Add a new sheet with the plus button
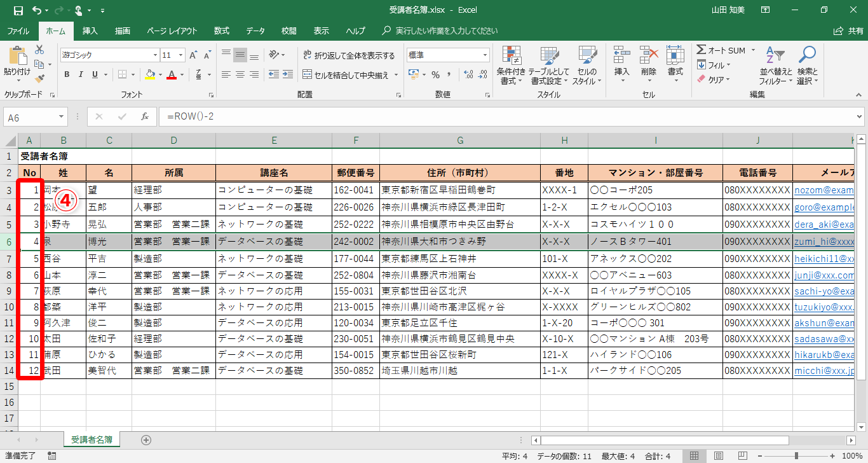This screenshot has height=463, width=868. [x=146, y=439]
